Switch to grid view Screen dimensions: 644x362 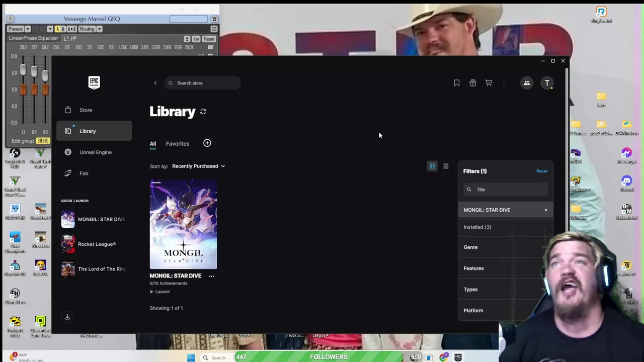pyautogui.click(x=432, y=166)
